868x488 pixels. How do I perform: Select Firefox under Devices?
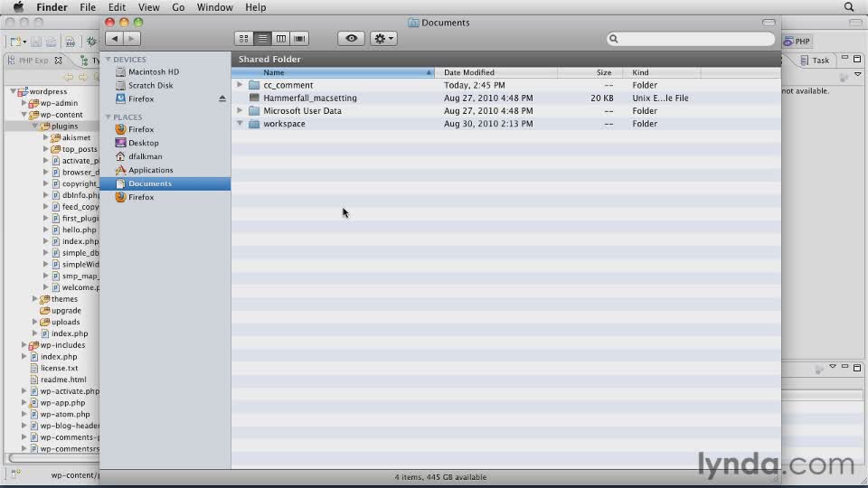pyautogui.click(x=141, y=99)
